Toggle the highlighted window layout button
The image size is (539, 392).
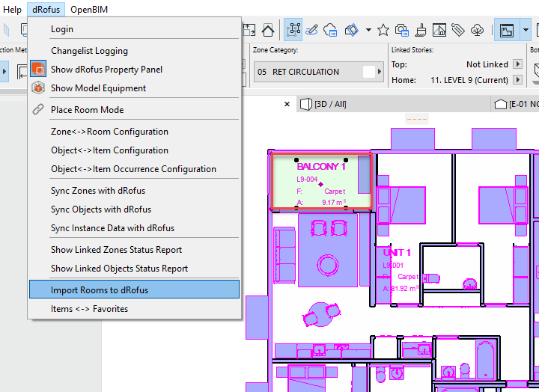point(507,30)
